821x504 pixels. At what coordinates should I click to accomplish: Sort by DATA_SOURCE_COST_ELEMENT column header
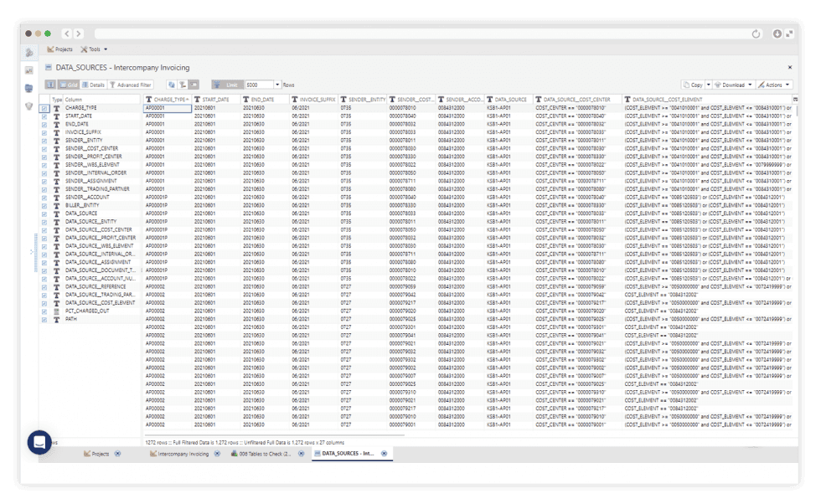[707, 99]
